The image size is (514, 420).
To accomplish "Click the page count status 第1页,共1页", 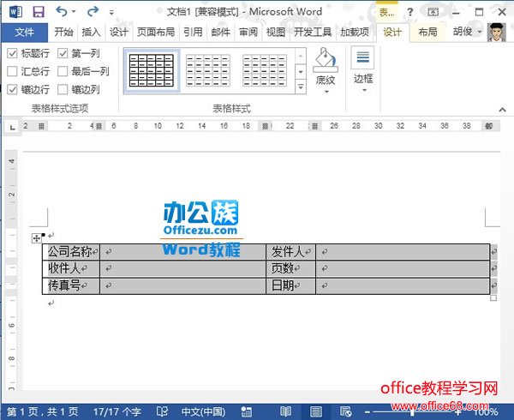I will (x=43, y=411).
